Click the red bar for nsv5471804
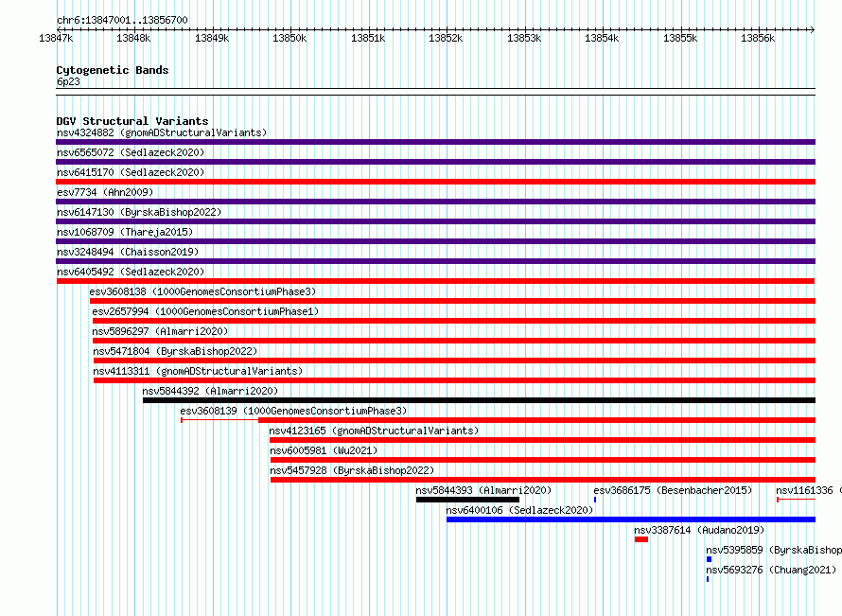 pyautogui.click(x=454, y=361)
